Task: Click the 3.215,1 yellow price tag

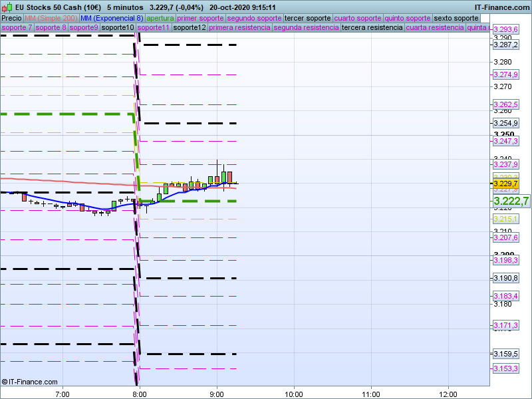Action: point(505,219)
